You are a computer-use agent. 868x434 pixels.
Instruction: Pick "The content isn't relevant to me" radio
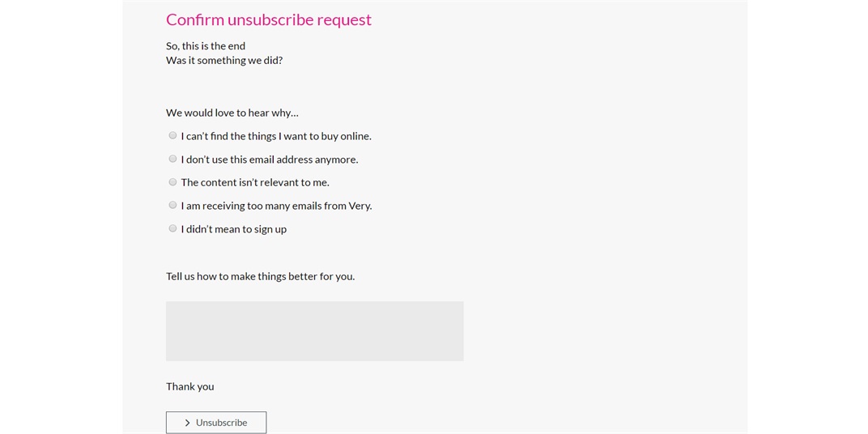point(172,182)
